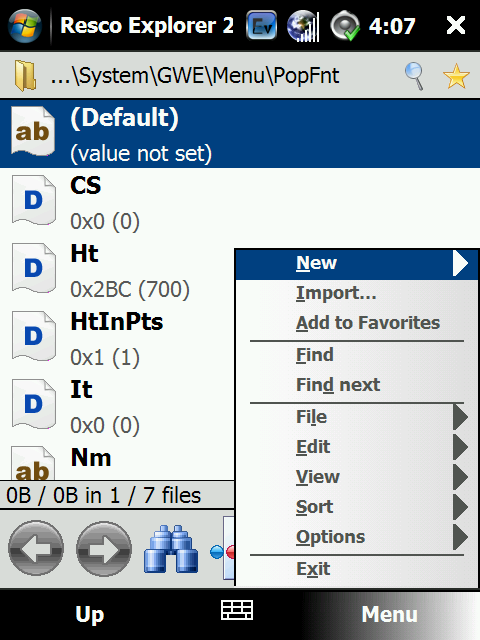Open the on-screen keyboard icon
The image size is (480, 640).
point(237,610)
